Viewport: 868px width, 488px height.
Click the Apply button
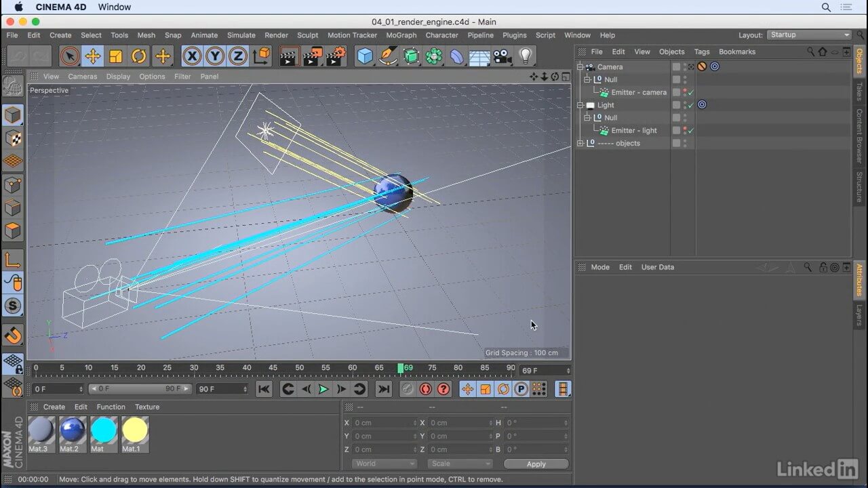536,464
